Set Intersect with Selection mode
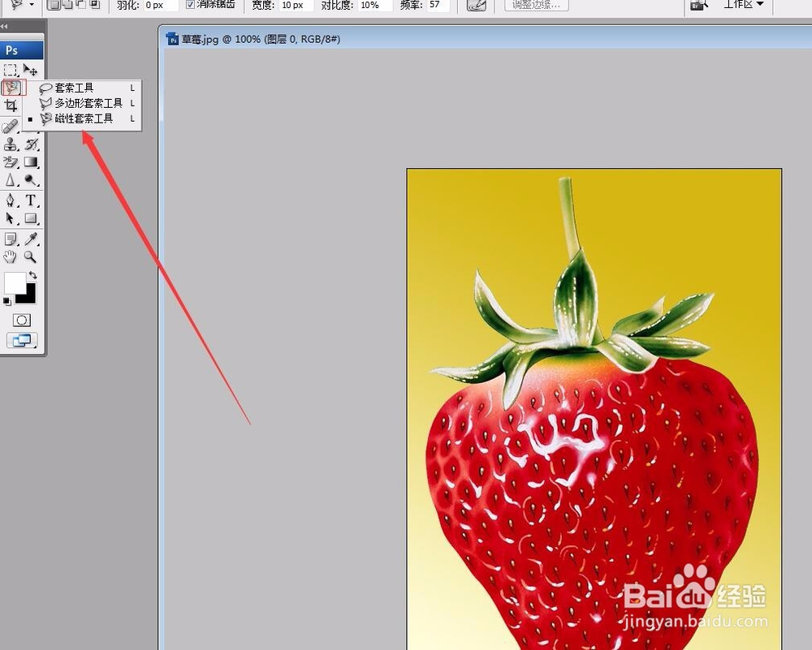The image size is (812, 650). (x=95, y=4)
